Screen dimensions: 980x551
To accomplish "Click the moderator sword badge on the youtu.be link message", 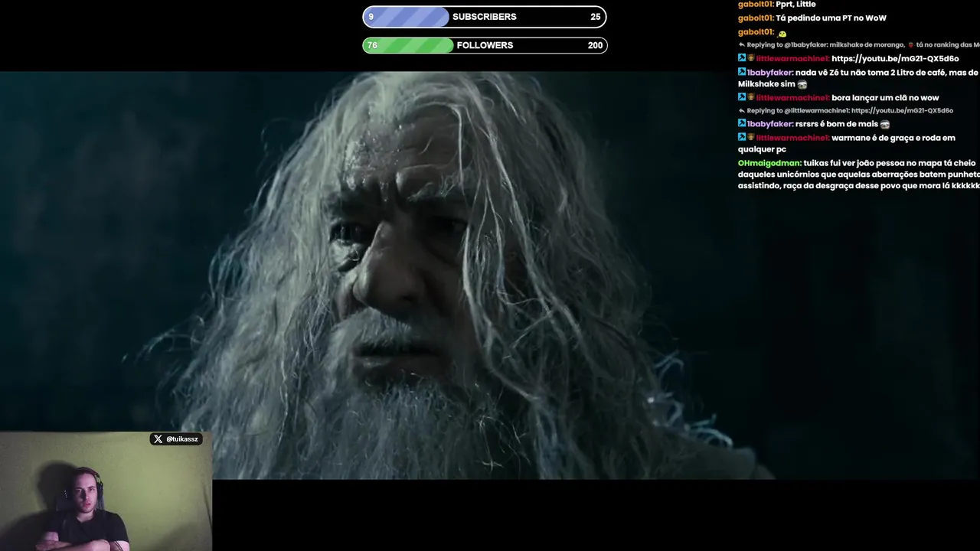I will pos(742,58).
